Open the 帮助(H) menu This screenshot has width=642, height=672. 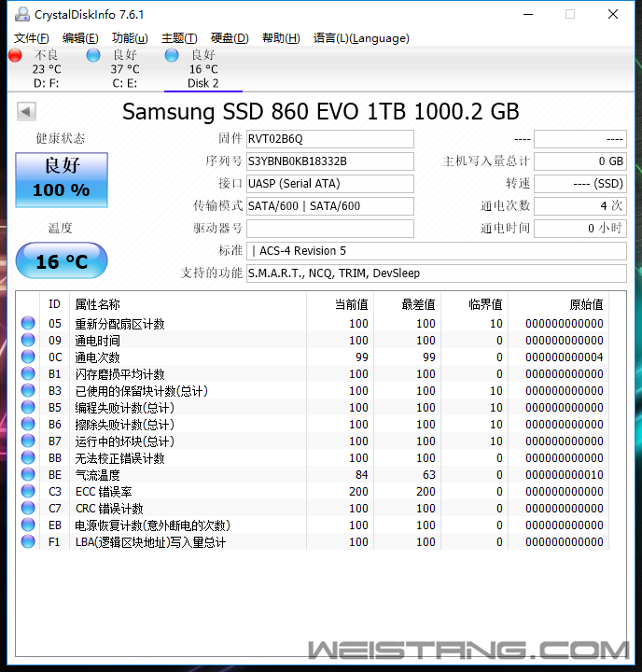point(281,38)
